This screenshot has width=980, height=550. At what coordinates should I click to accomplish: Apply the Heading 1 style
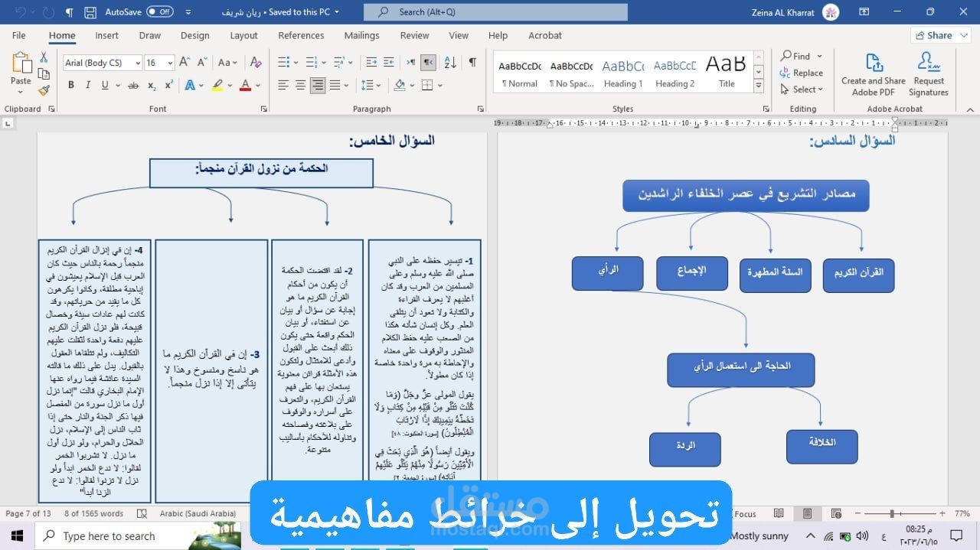tap(622, 73)
